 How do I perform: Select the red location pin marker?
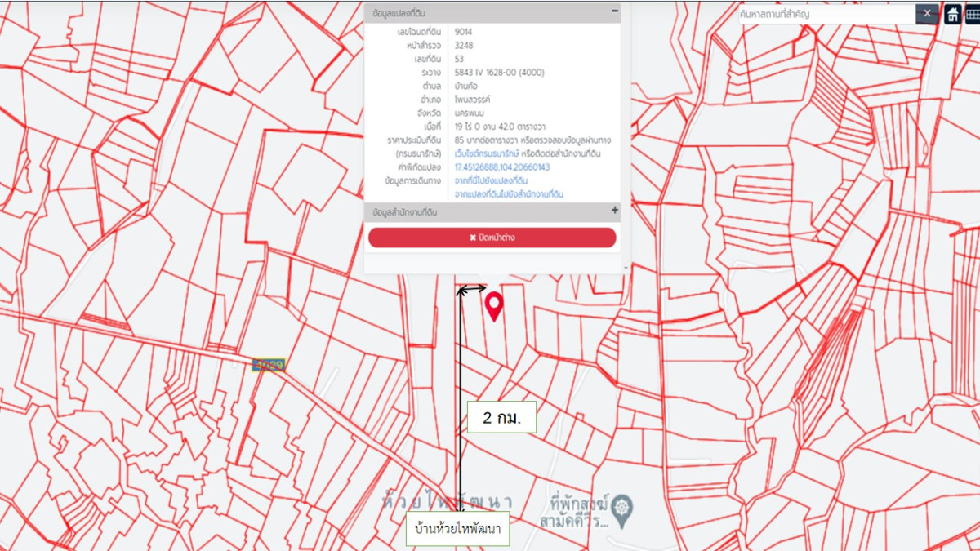[x=493, y=305]
